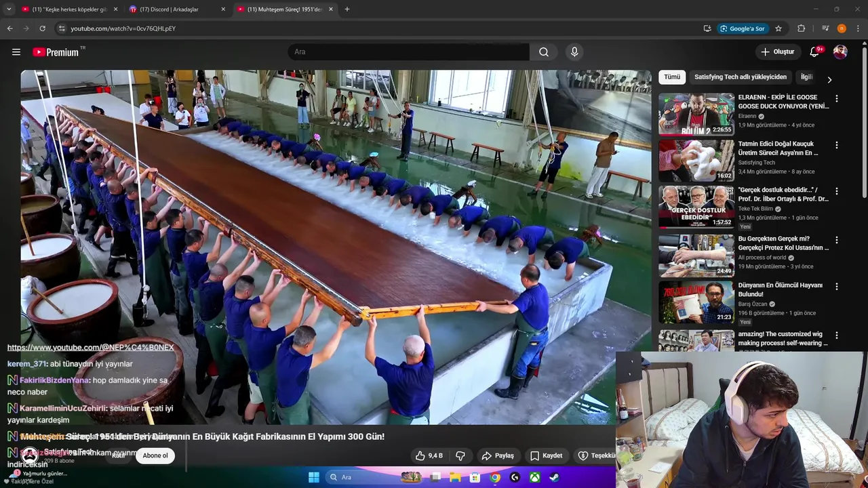The height and width of the screenshot is (488, 868).
Task: Open more options for Gerçekçi Protez Kol video
Action: pyautogui.click(x=836, y=240)
